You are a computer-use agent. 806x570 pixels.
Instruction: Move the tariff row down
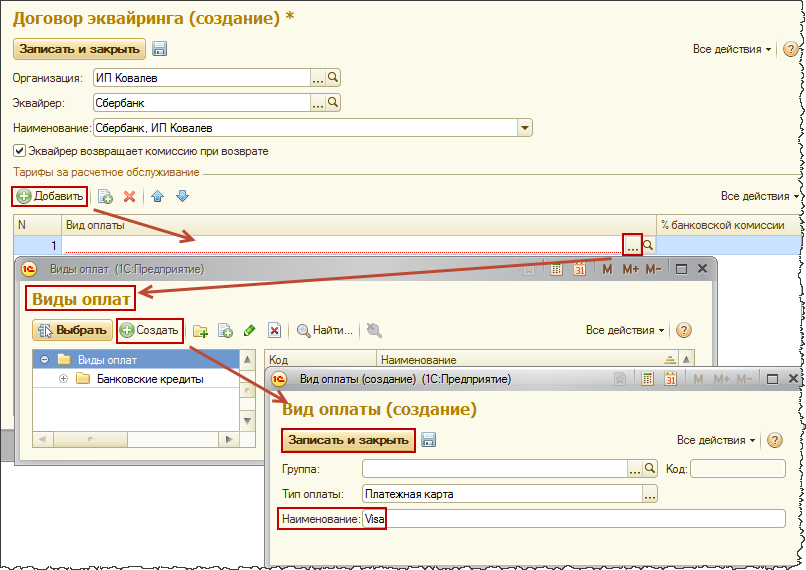point(182,196)
